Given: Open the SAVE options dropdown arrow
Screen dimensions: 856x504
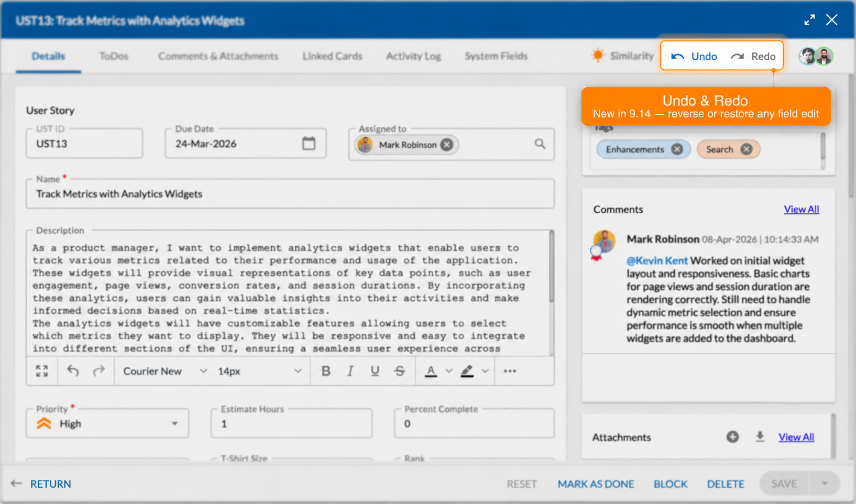Looking at the screenshot, I should 825,484.
